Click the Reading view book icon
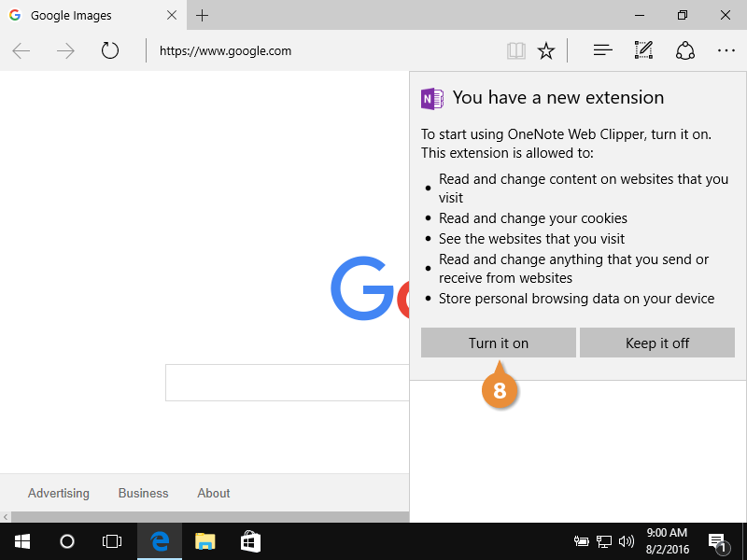Screen dimensions: 747x560 516,51
